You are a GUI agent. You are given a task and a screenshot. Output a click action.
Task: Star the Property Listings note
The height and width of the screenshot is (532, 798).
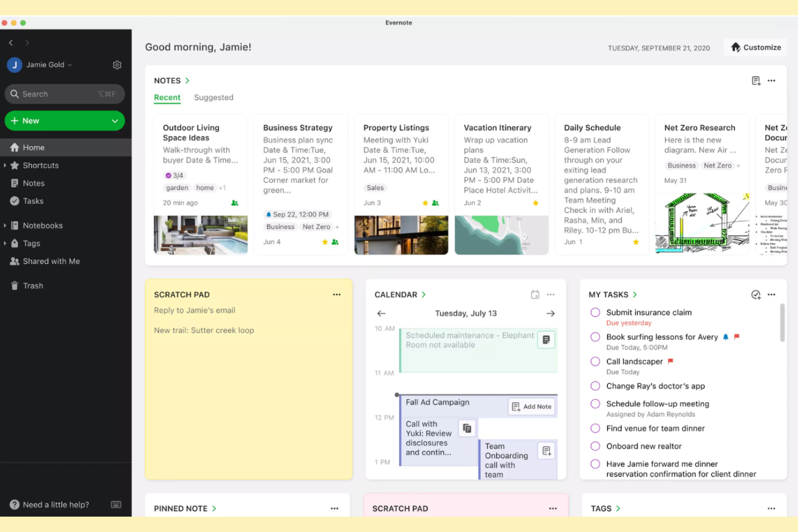425,203
